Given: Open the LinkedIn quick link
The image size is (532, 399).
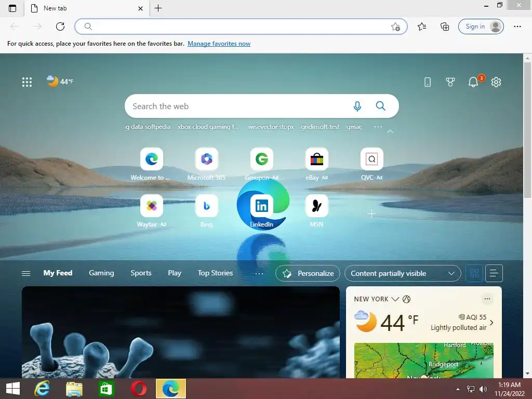Looking at the screenshot, I should [262, 211].
